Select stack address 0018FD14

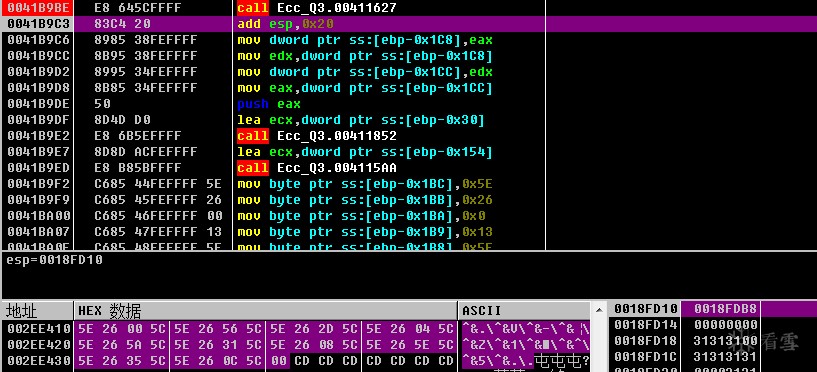pos(646,325)
